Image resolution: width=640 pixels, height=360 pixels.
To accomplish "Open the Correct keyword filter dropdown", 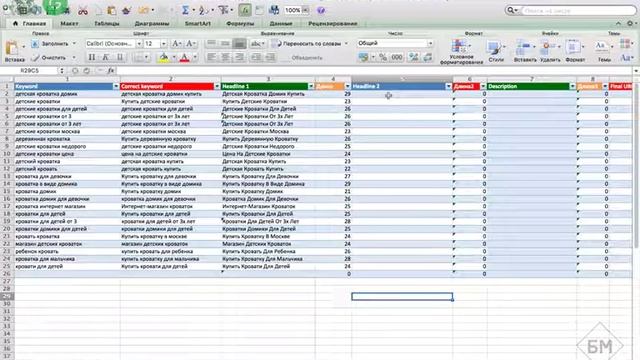I will pyautogui.click(x=217, y=86).
